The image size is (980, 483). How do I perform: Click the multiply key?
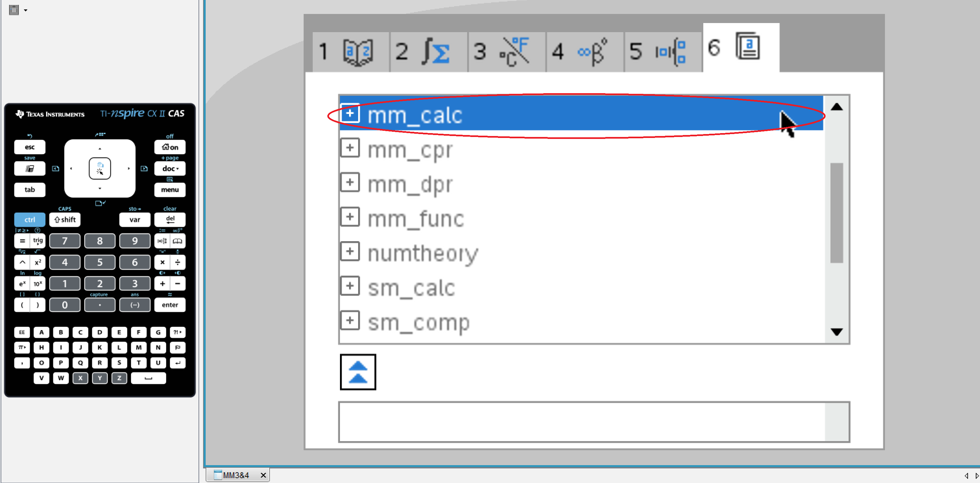pos(162,262)
